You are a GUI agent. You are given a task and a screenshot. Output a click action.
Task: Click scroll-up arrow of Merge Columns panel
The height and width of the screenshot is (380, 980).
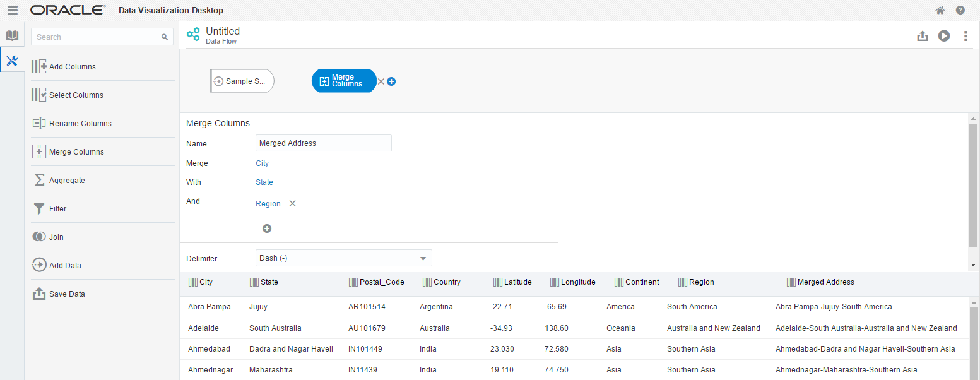pos(973,119)
